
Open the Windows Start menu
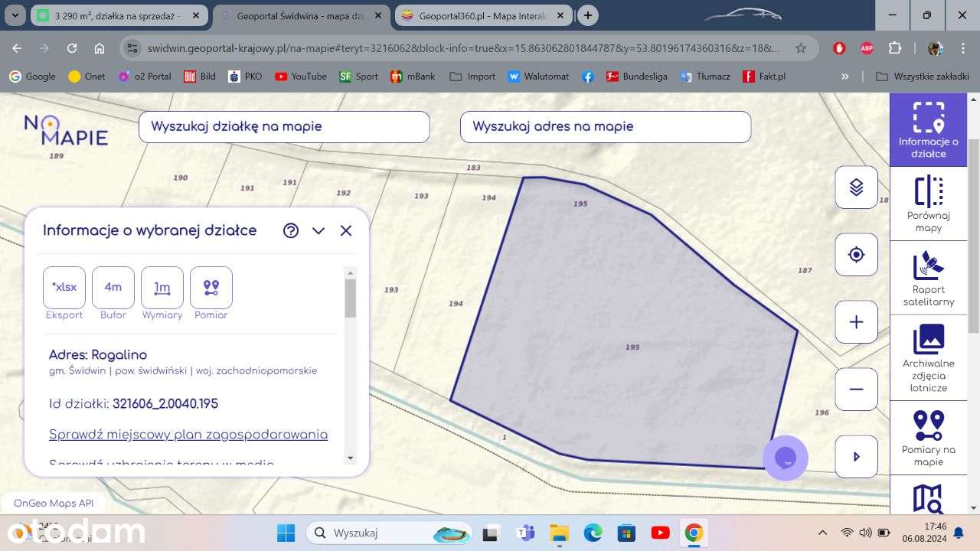coord(286,533)
